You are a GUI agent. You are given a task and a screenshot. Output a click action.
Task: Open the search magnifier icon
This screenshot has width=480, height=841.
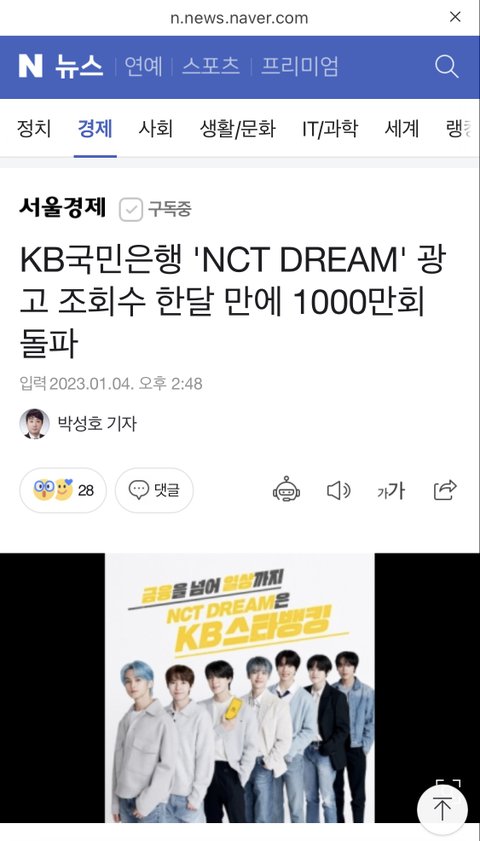pyautogui.click(x=446, y=67)
